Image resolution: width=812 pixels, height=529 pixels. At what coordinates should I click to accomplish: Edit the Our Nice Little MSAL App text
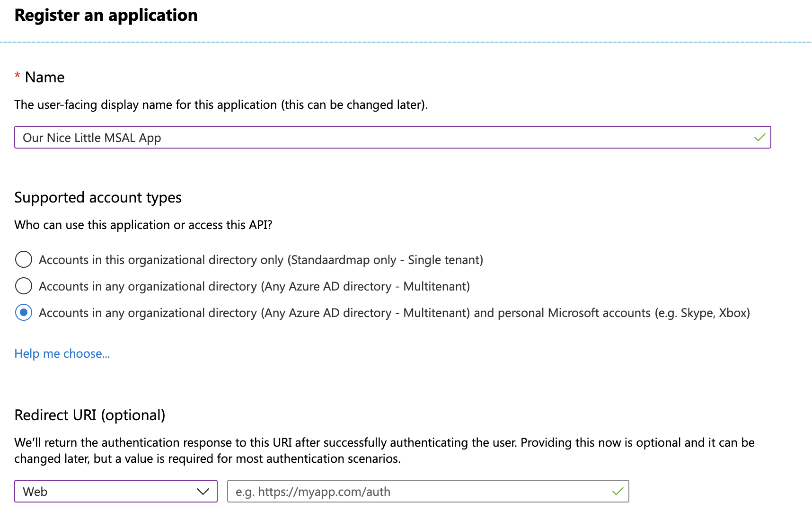tap(92, 138)
